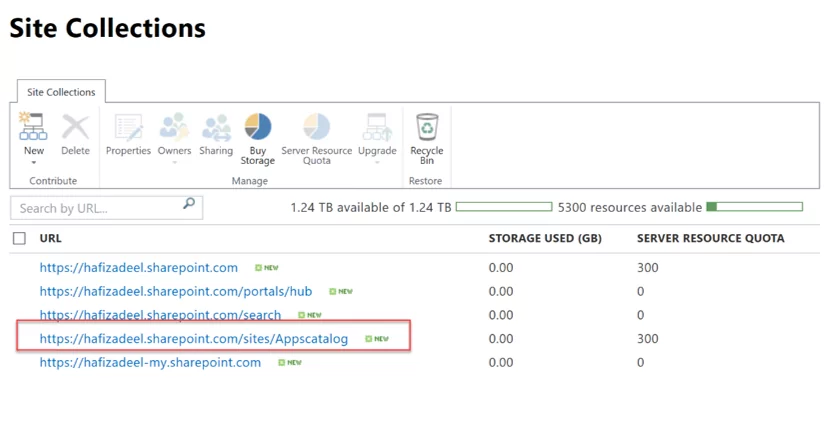Click the NEW badge beside the search URL

click(x=309, y=315)
